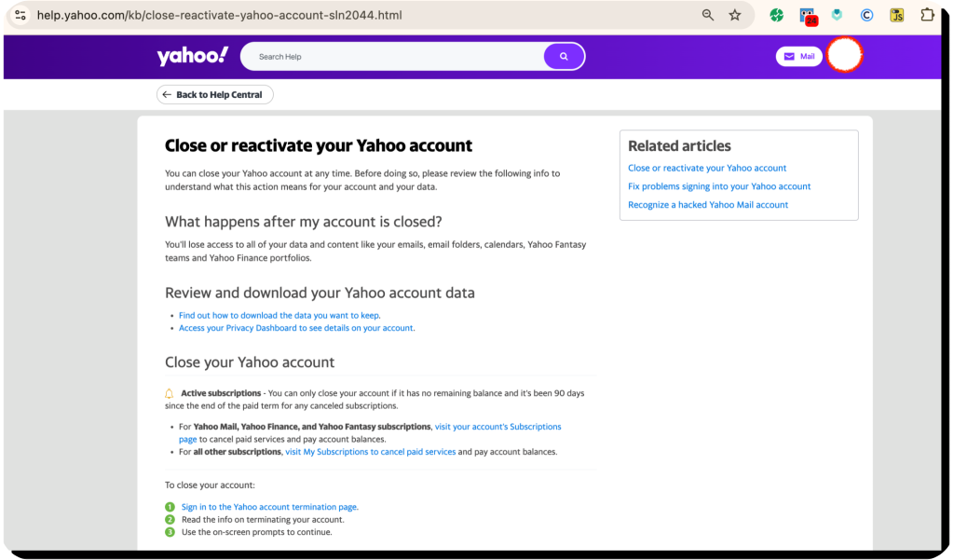The image size is (954, 560).
Task: Click the text To close your account:
Action: point(210,485)
